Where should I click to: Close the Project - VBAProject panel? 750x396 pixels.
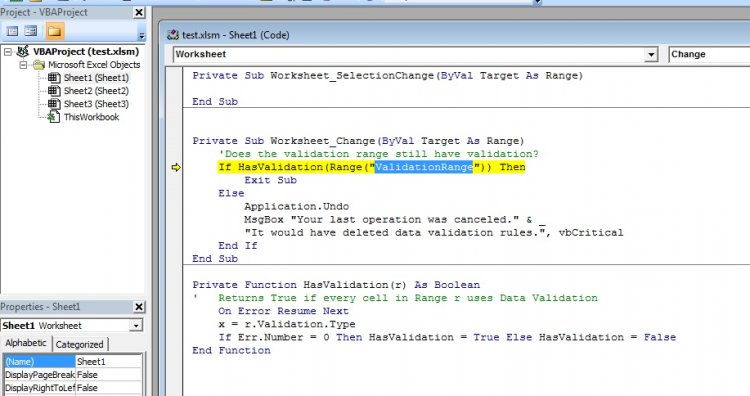pos(139,12)
